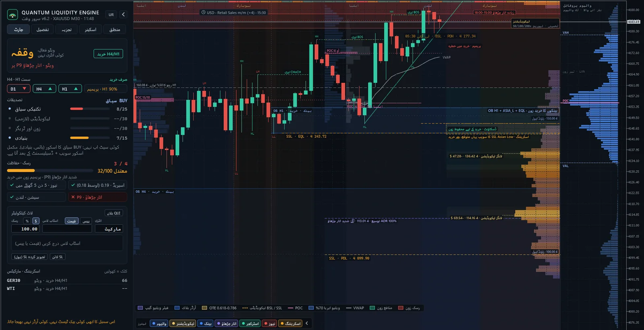Screen dimensions: 644x330
Task: Toggle the نیوز layer chip
Action: (x=269, y=324)
